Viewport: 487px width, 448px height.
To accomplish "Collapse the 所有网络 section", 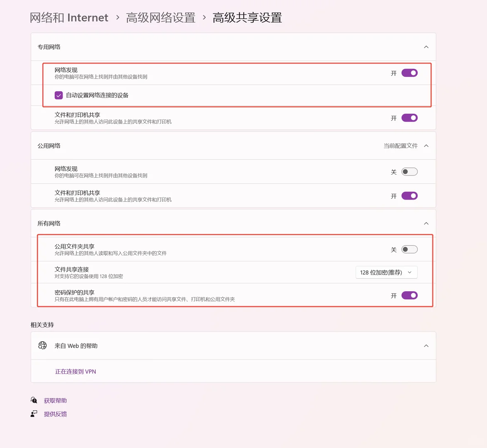I will coord(426,223).
